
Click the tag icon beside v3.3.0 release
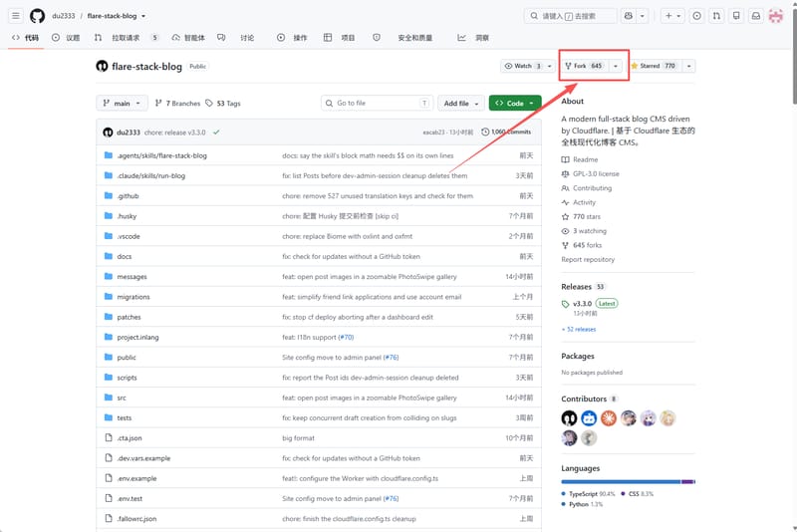[x=565, y=304]
